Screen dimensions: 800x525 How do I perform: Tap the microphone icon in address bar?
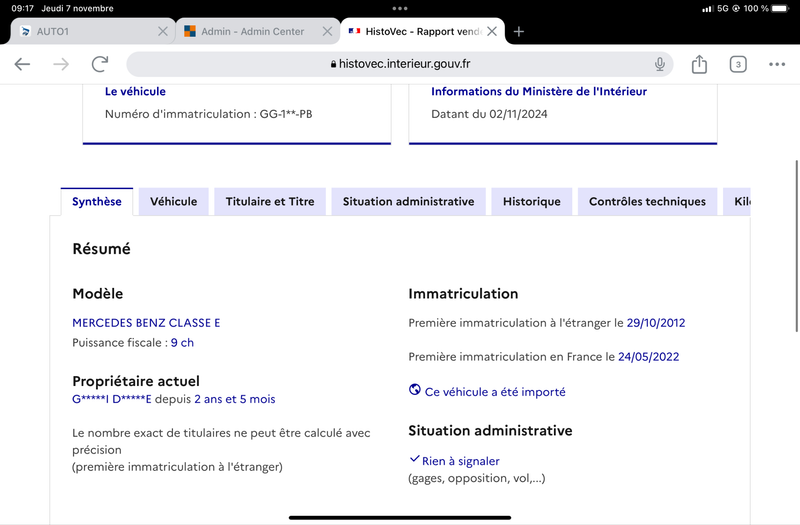point(660,64)
